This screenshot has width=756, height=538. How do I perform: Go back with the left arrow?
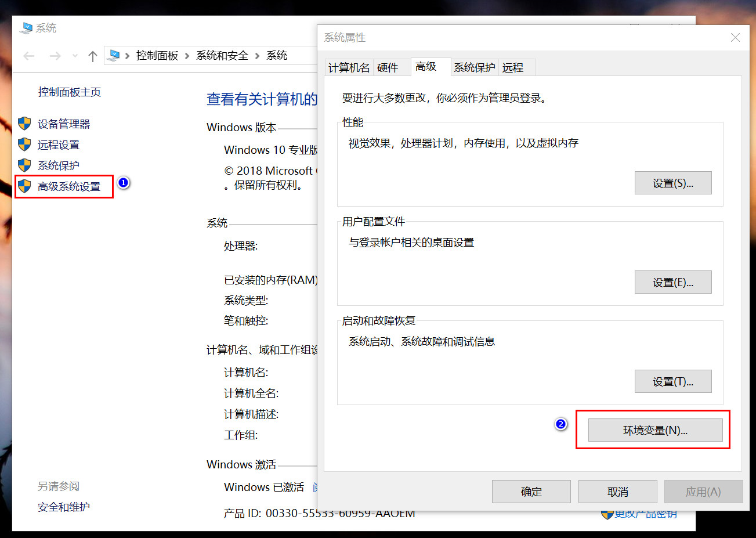click(29, 56)
